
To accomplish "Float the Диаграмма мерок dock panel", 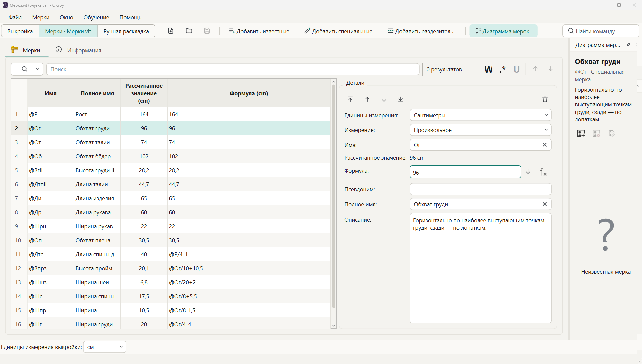I will point(629,45).
